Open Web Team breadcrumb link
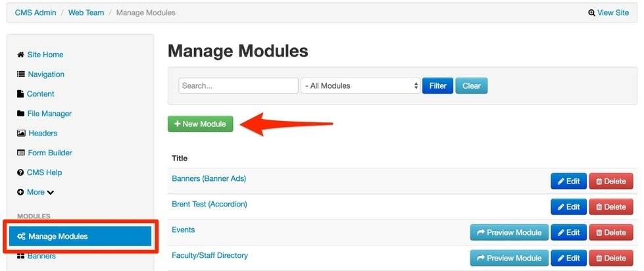Viewport: 644px width, 271px height. pos(86,12)
